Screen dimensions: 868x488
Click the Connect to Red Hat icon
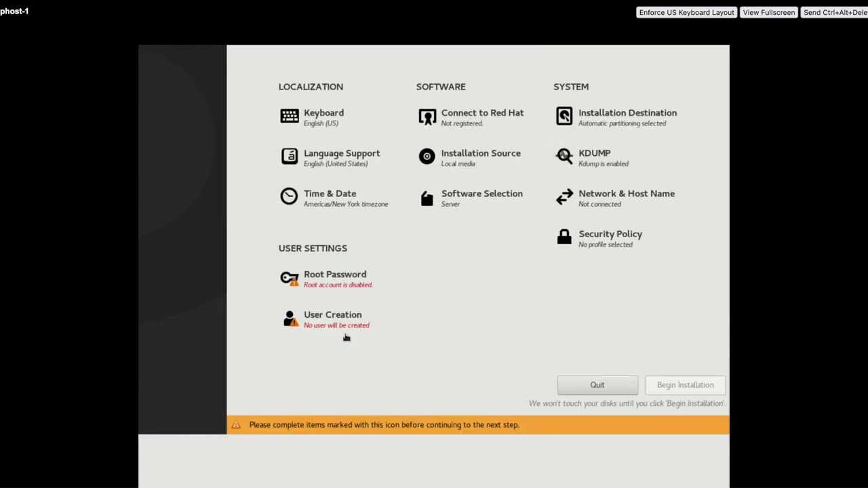click(x=427, y=117)
